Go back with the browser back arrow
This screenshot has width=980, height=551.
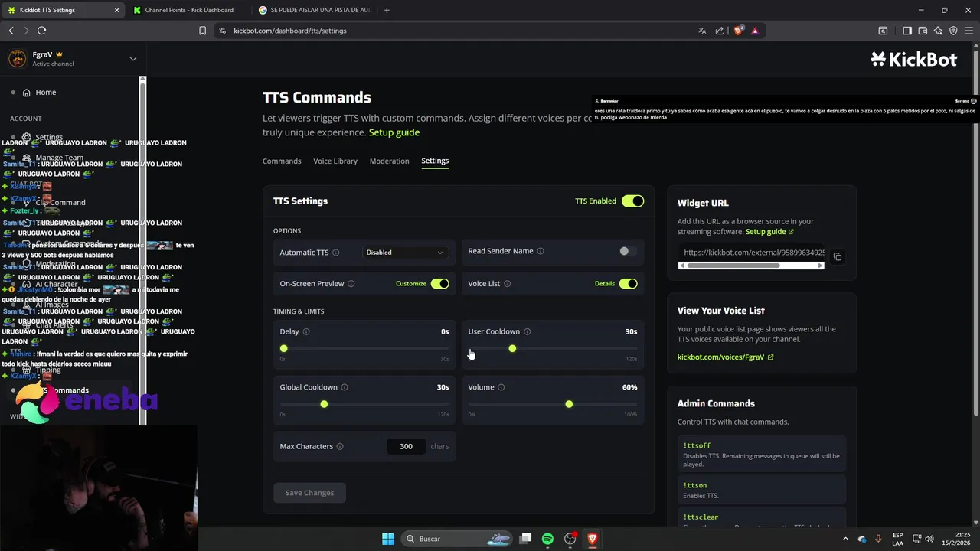[x=11, y=31]
